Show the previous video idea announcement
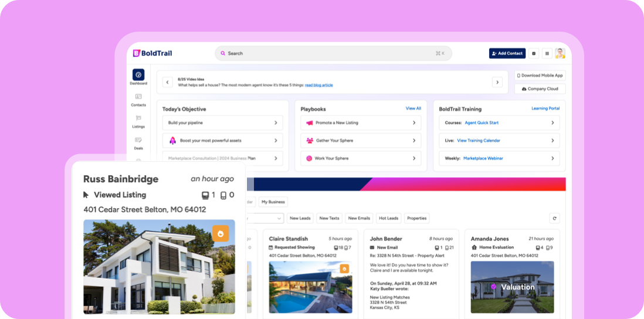This screenshot has height=319, width=644. (167, 82)
